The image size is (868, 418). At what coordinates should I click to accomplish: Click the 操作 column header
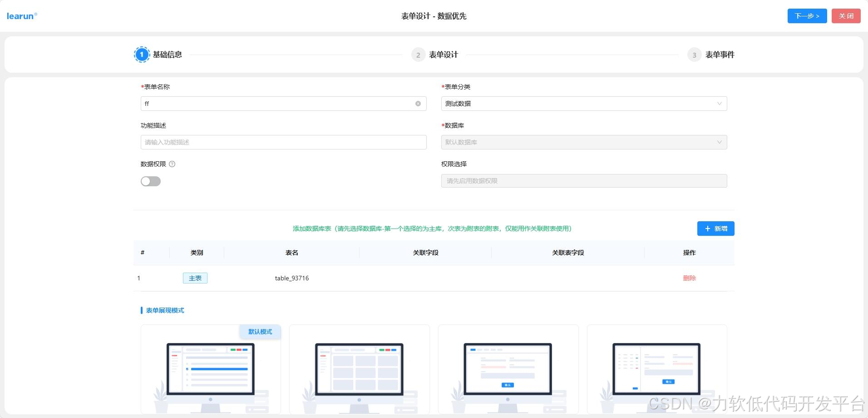(x=689, y=253)
